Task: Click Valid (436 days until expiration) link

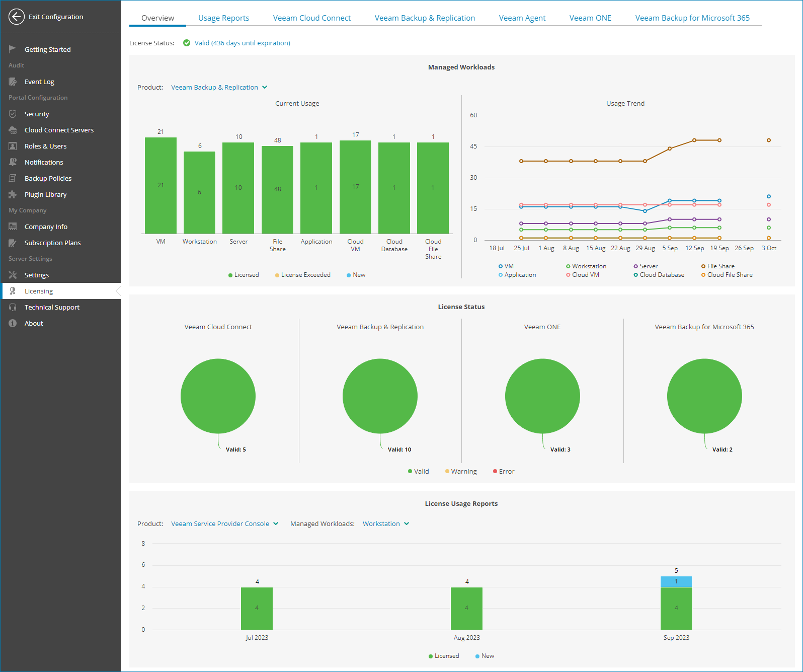Action: click(242, 43)
